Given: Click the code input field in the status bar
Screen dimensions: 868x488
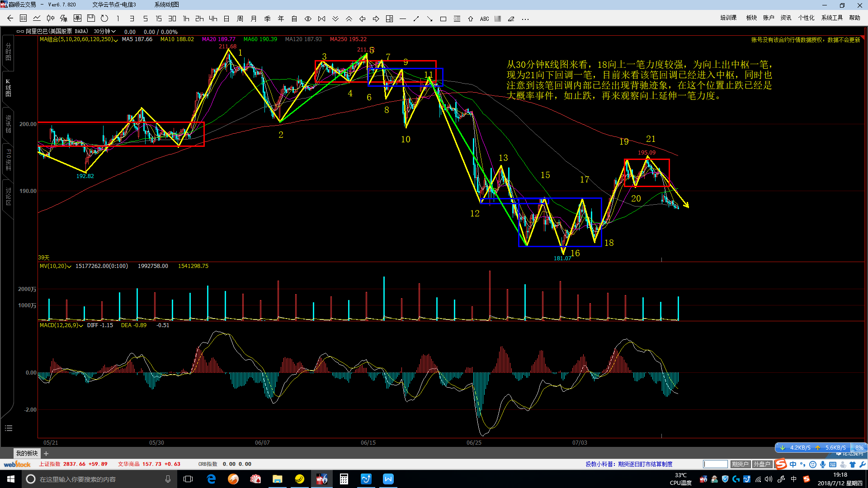Looking at the screenshot, I should [715, 464].
